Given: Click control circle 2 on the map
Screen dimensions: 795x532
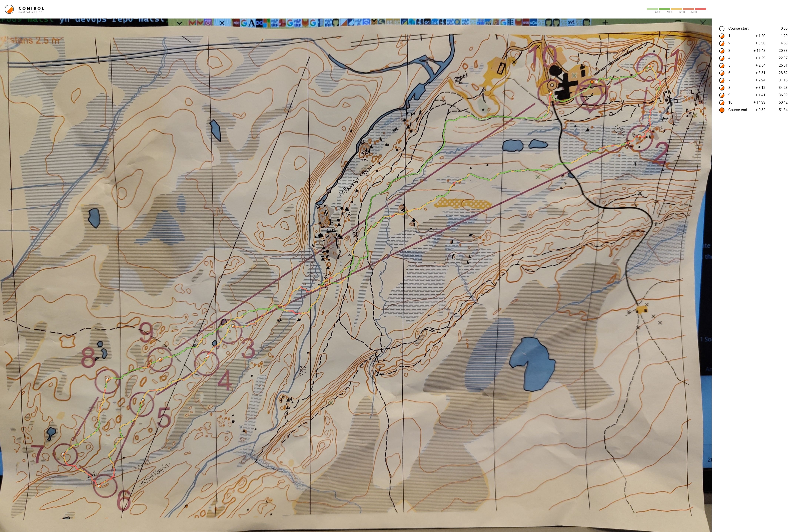Looking at the screenshot, I should [639, 137].
